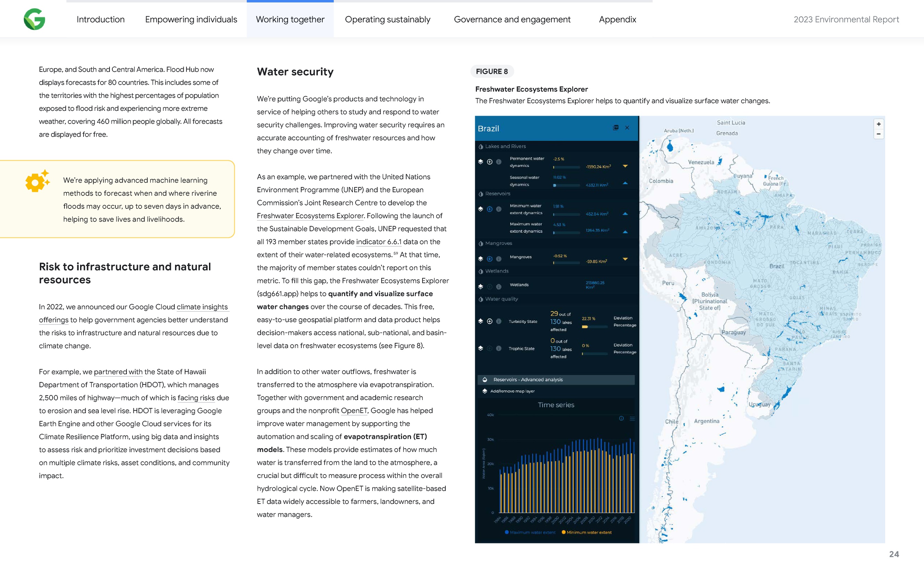Click the Turbidity State deviation bar
This screenshot has width=924, height=577.
tap(594, 327)
